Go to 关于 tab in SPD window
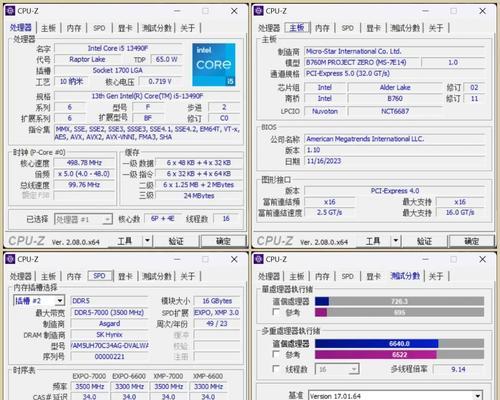 [187, 276]
